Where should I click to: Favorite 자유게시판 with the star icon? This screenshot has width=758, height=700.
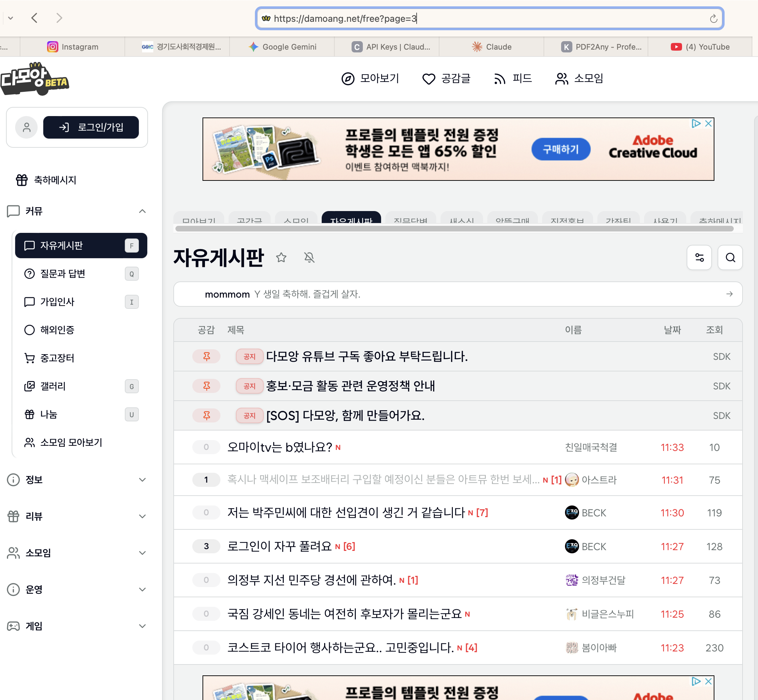click(x=281, y=257)
